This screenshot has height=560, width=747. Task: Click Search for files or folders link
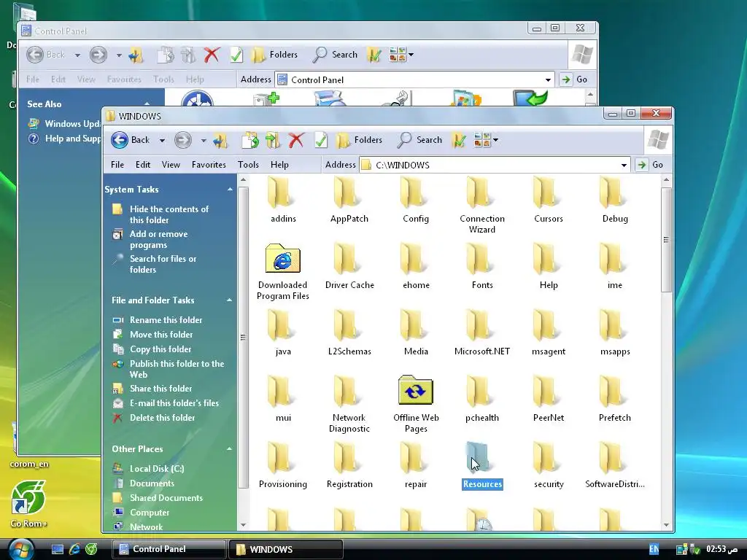163,264
